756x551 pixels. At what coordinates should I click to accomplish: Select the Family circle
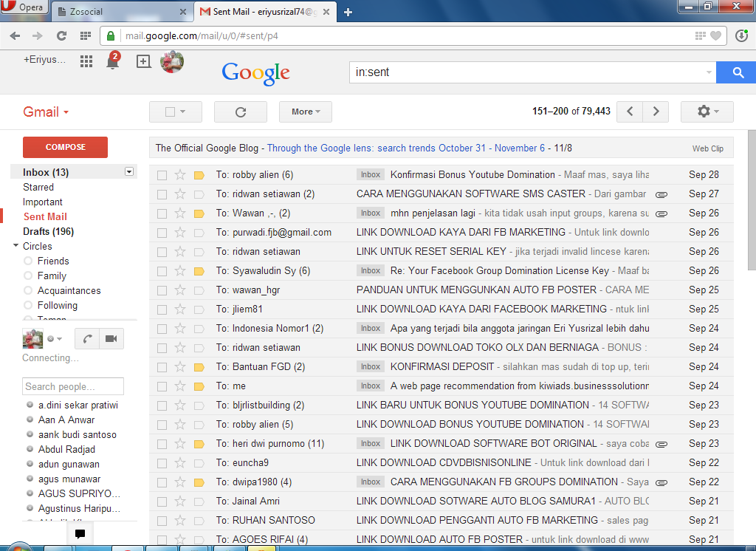[x=52, y=276]
